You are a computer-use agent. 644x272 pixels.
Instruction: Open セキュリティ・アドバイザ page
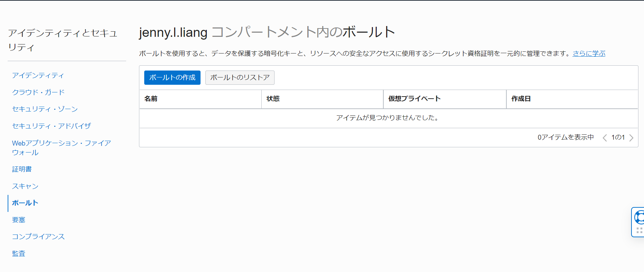(51, 126)
